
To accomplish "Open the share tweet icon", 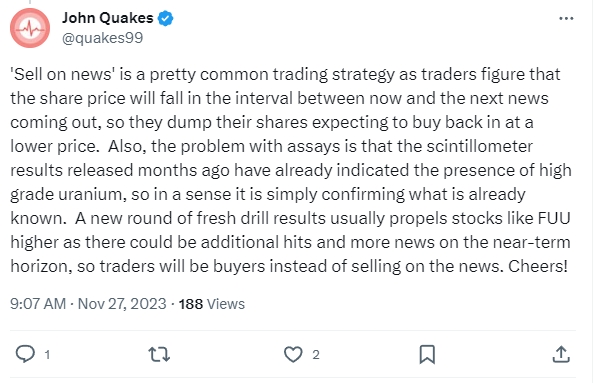I will [x=561, y=354].
